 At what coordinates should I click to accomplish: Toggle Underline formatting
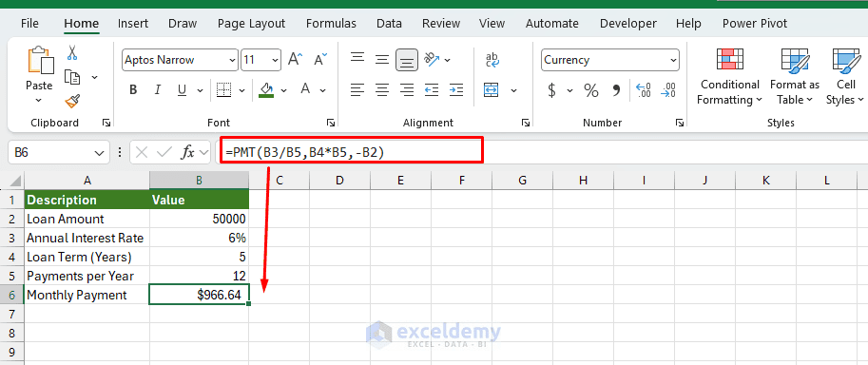[181, 90]
